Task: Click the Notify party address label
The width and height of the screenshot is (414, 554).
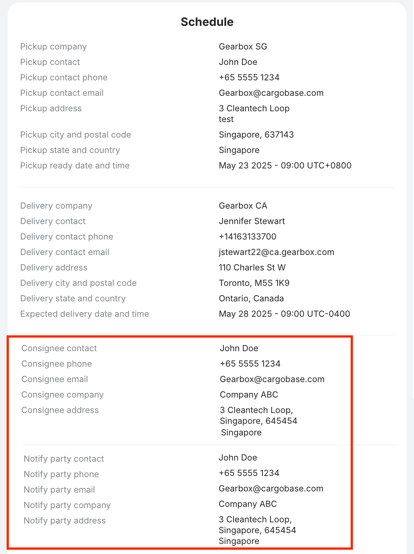Action: [x=65, y=520]
